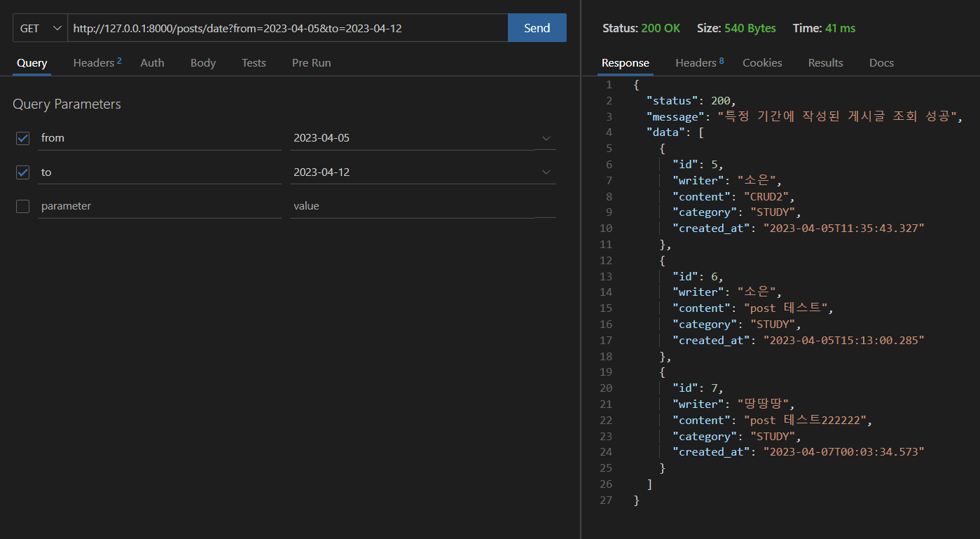This screenshot has height=539, width=980.
Task: Send the request with Send button
Action: coord(537,28)
